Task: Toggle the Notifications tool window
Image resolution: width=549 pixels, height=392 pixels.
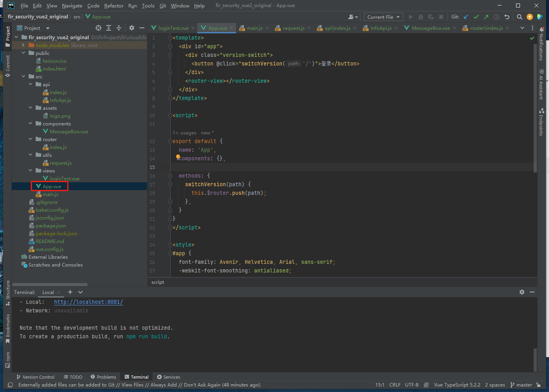Action: [541, 44]
